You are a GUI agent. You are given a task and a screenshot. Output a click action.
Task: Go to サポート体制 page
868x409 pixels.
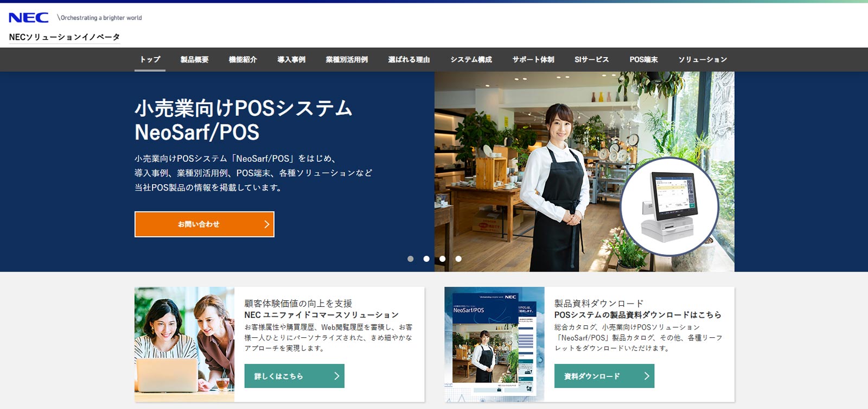[533, 59]
